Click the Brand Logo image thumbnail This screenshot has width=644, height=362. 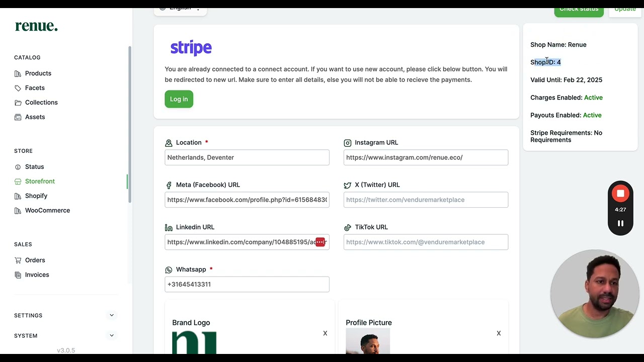194,342
